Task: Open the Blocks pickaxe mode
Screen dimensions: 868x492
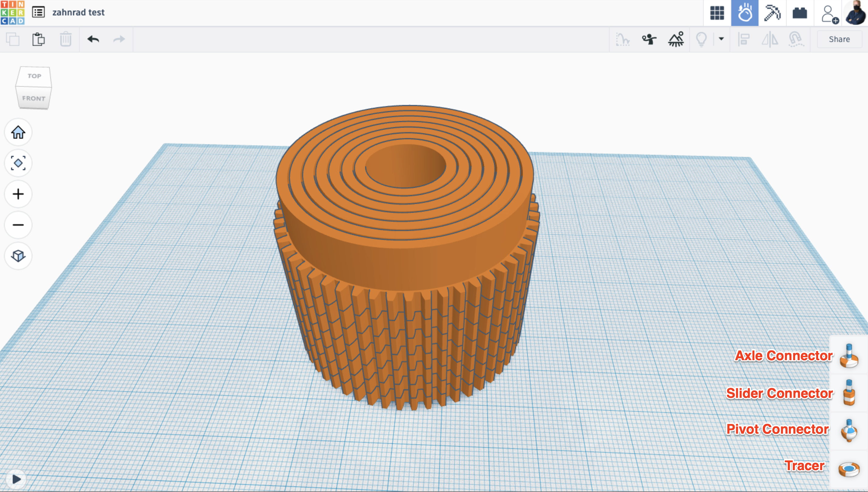Action: click(x=772, y=13)
